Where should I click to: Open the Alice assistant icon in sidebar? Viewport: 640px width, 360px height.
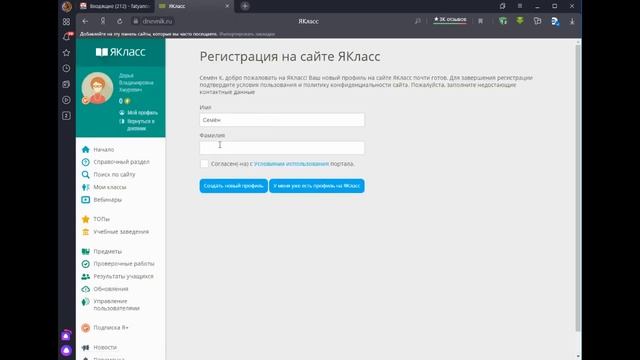(66, 351)
